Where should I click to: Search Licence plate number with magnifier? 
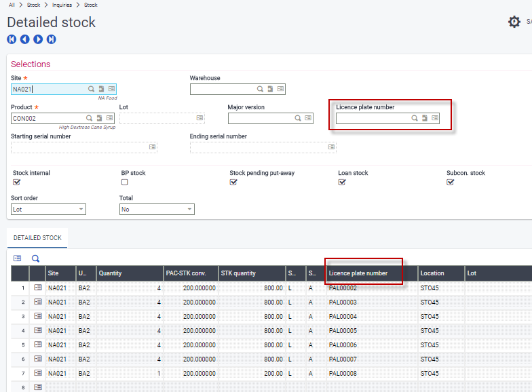click(414, 118)
